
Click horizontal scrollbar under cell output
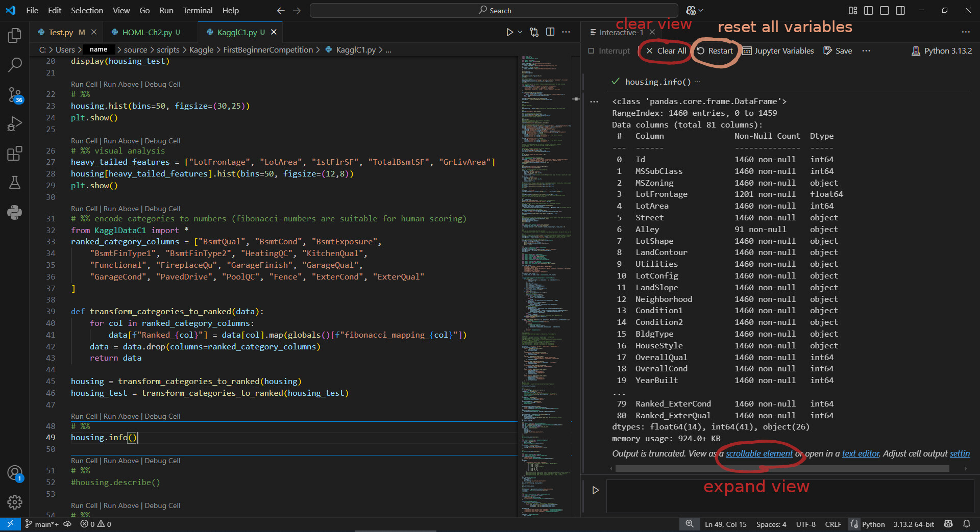pos(782,468)
